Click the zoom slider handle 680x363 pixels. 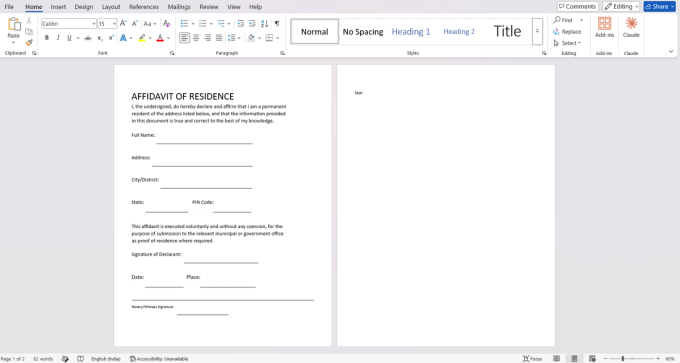point(623,359)
